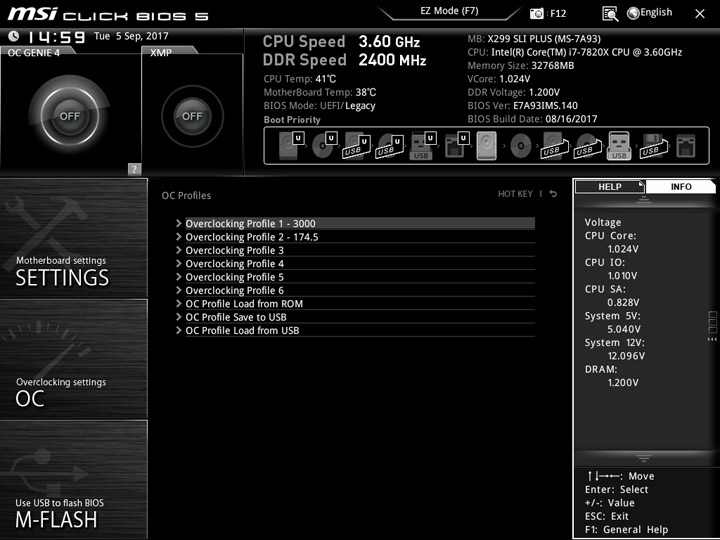The image size is (720, 540).
Task: Toggle the OC GENIE 4 OFF knob
Action: (x=69, y=116)
